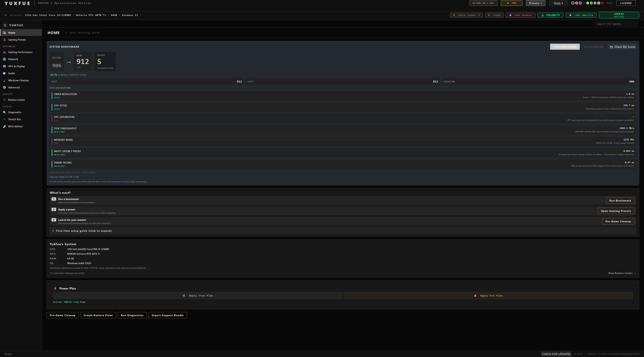This screenshot has height=357, width=644.
Task: Choose the dark square theme swatch
Action: (x=584, y=3)
